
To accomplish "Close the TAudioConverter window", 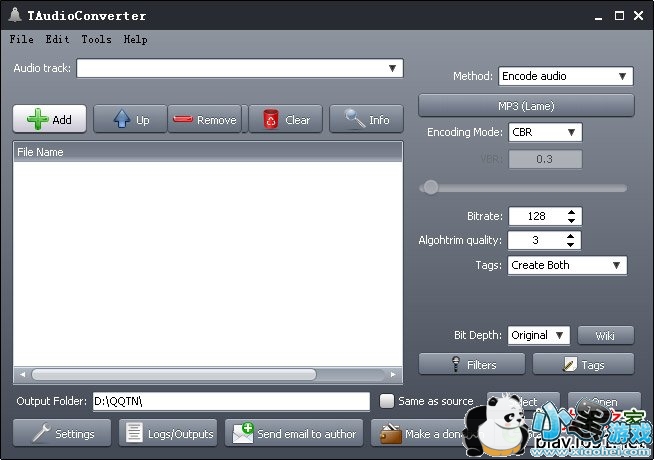I will pos(639,16).
